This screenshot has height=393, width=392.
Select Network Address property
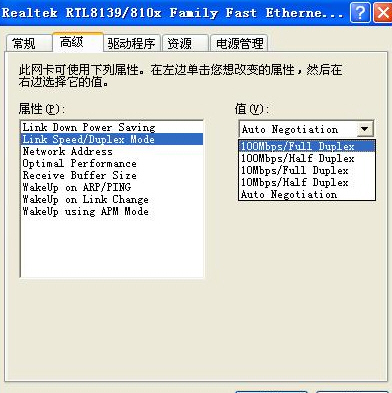pyautogui.click(x=112, y=151)
